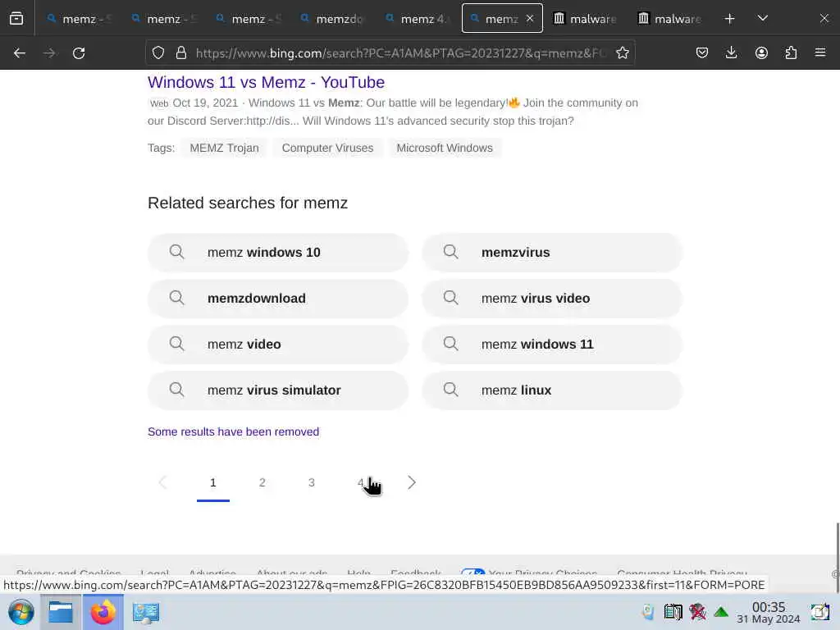The image size is (840, 630).
Task: Open Firefox View from the tab bar
Action: [x=16, y=19]
